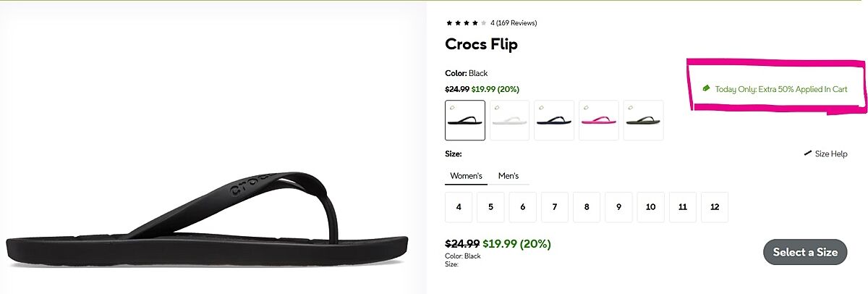Pick the navy flip-flop color swatch
This screenshot has height=294, width=868.
click(x=554, y=120)
